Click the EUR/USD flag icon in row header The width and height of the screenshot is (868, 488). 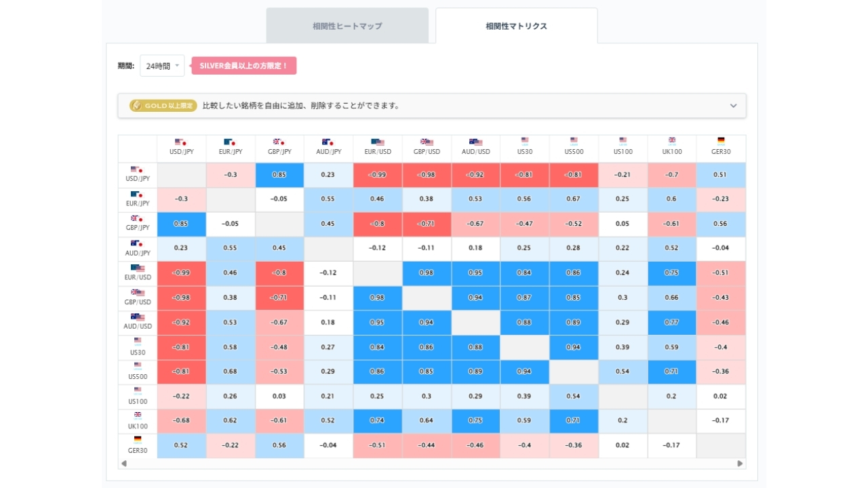click(138, 268)
